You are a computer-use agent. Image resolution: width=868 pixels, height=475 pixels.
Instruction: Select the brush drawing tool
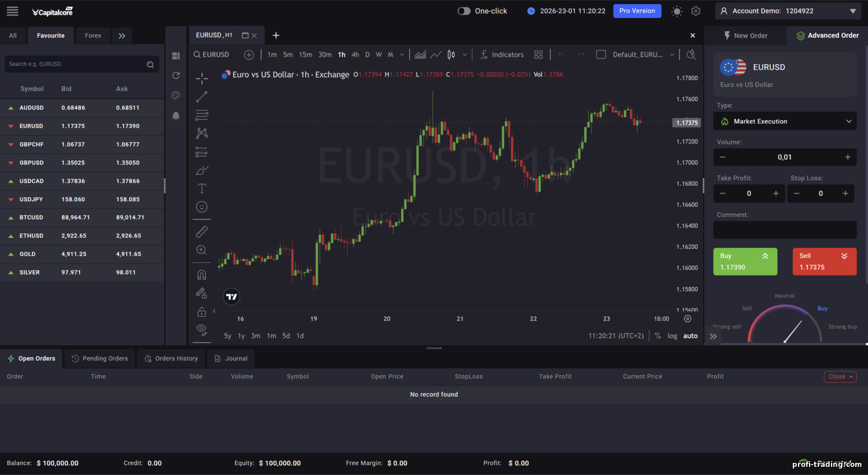[201, 170]
